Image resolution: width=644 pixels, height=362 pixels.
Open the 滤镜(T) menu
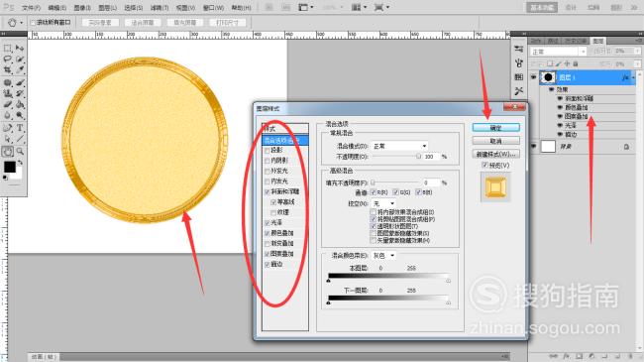pos(159,8)
